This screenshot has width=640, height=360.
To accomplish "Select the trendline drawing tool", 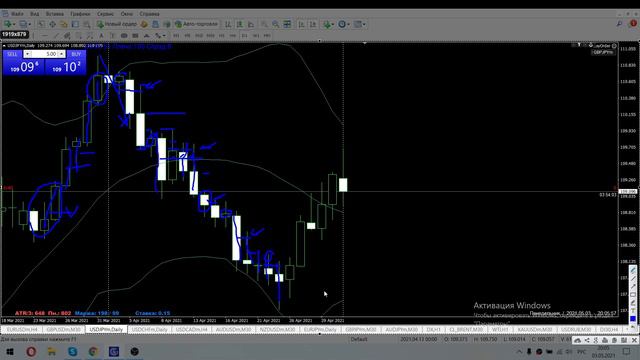I will pos(56,36).
